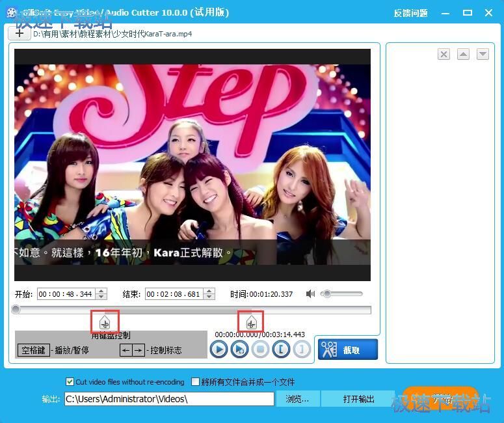Click the start time field

coord(66,294)
